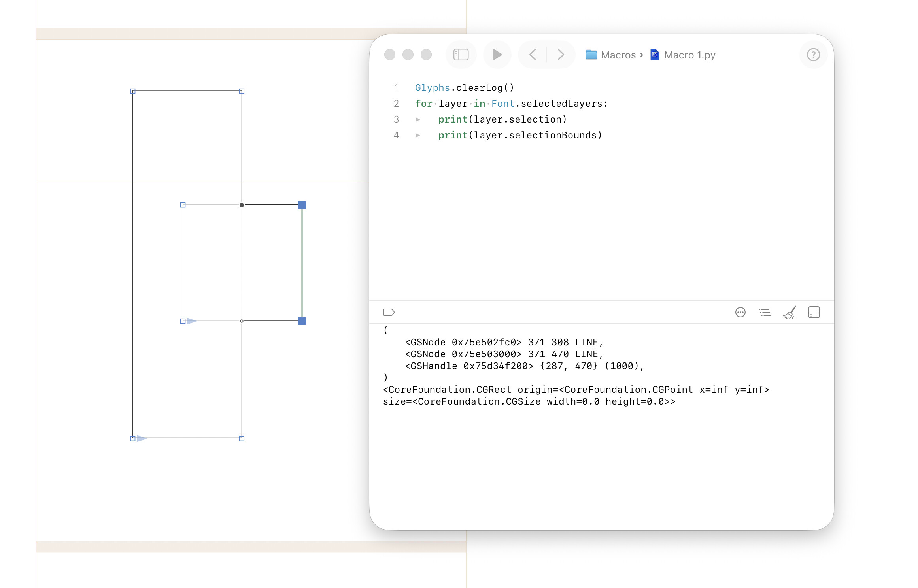Zoom the macro window
Screen dimensions: 918x588
click(x=426, y=55)
